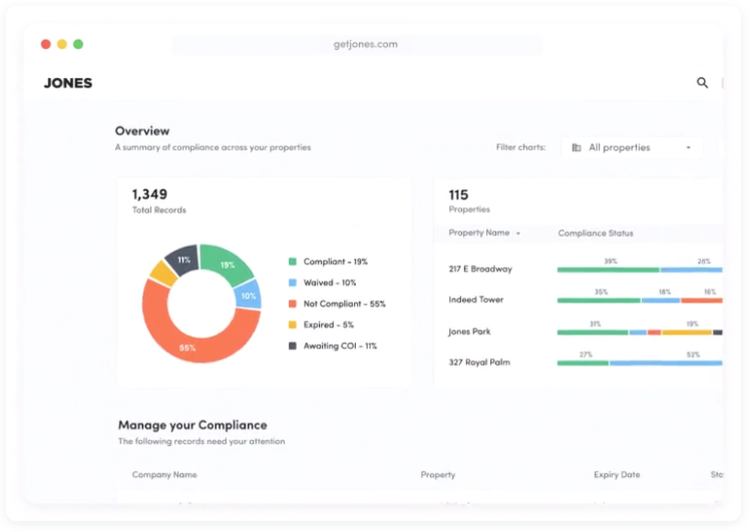Click the dark Awaiting COI legend swatch
756x532 pixels.
click(292, 346)
